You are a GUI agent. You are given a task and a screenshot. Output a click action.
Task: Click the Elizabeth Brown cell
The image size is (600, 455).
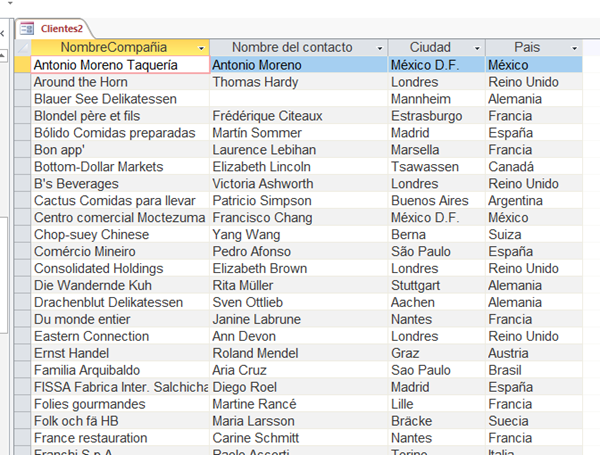pyautogui.click(x=299, y=268)
